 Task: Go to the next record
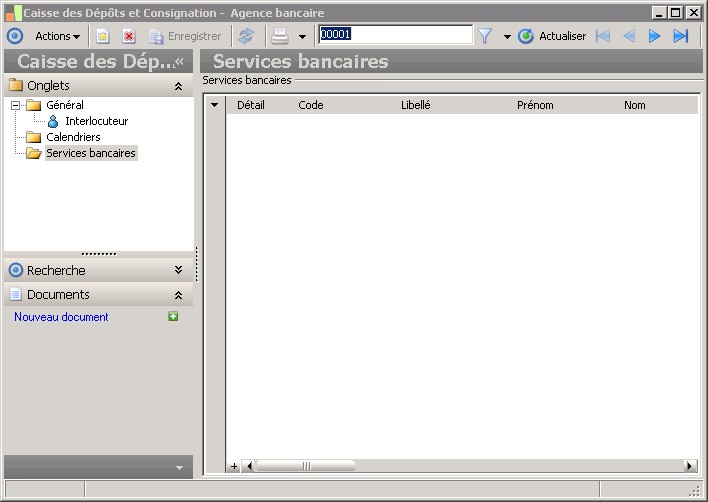654,36
